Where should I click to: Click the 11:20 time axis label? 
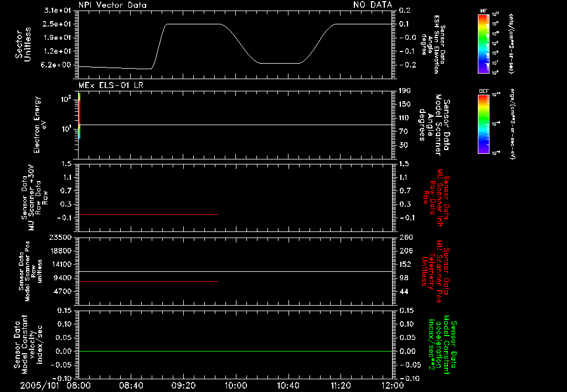(341, 385)
